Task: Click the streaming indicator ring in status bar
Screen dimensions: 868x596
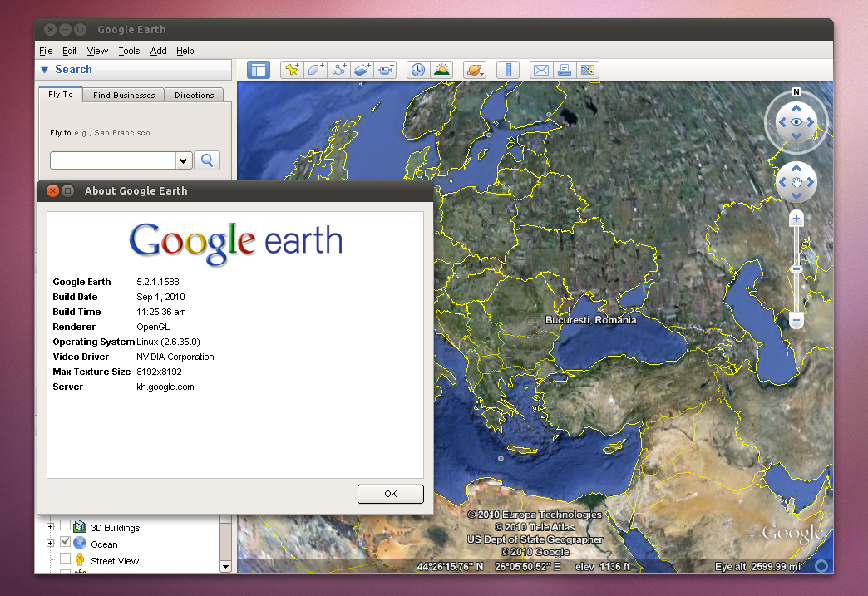Action: (821, 565)
